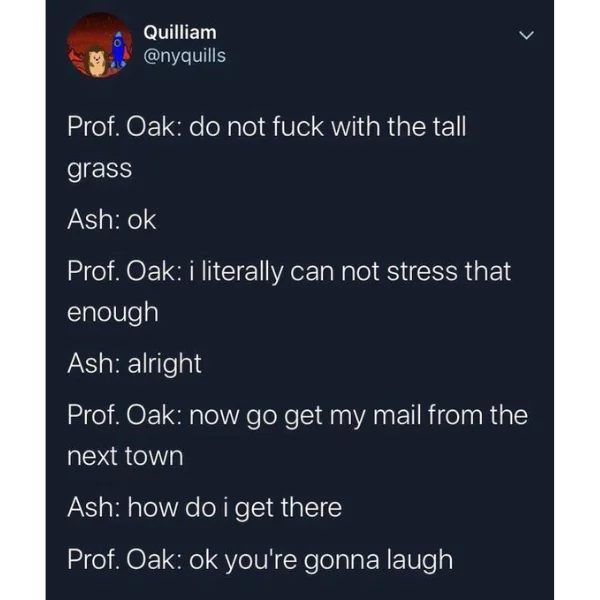This screenshot has width=600, height=600.
Task: Select the line "Ash: ok"
Action: click(112, 220)
